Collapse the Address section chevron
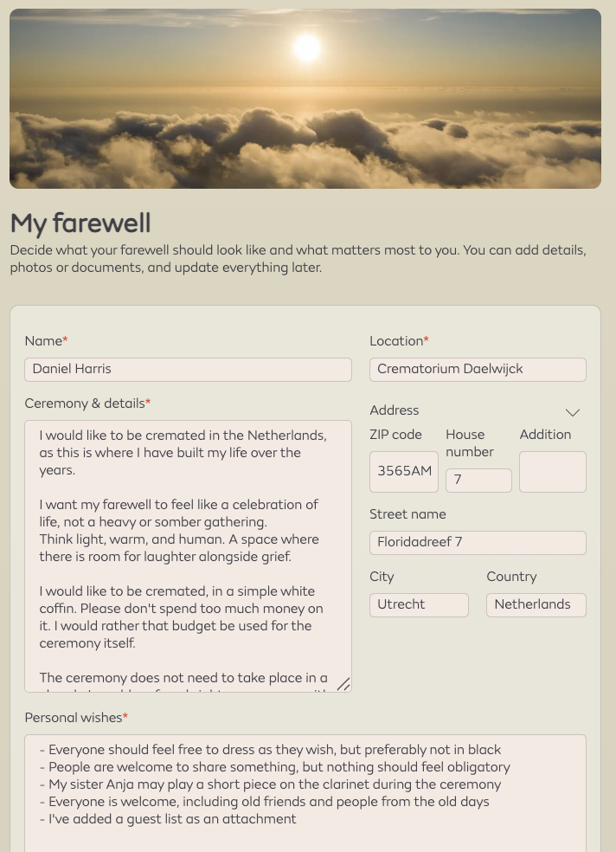Viewport: 616px width, 852px height. click(x=573, y=412)
